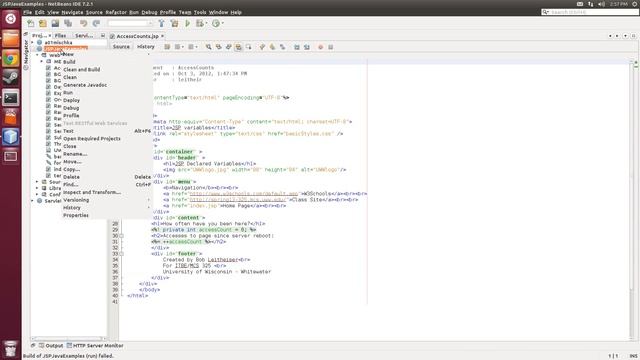Open the dropdown arrow beside Debug Project icon

coord(206,23)
